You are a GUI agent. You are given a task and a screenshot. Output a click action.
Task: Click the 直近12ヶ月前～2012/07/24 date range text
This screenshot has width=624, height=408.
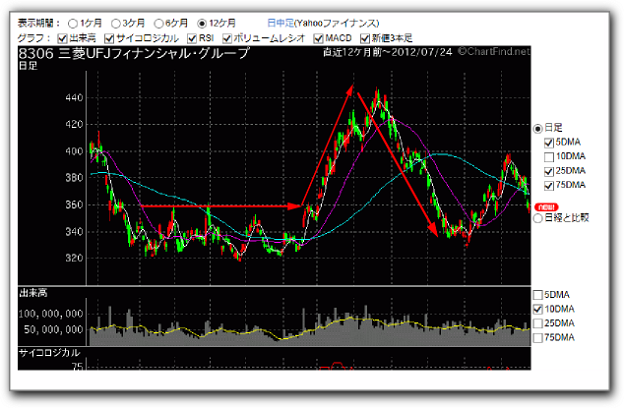[x=388, y=52]
